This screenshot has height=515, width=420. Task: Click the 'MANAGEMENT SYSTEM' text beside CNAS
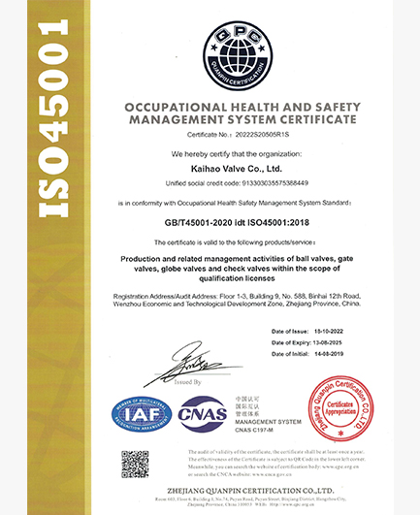coord(268,422)
